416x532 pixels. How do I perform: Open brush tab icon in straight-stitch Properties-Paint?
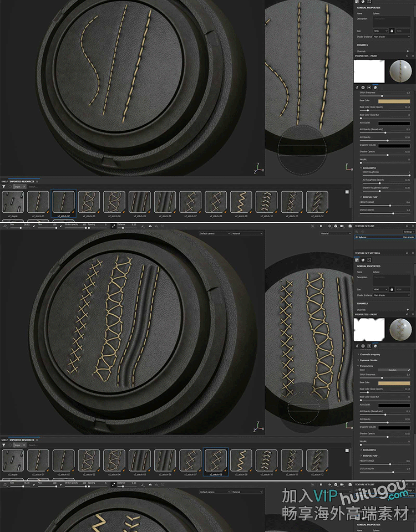(x=358, y=88)
